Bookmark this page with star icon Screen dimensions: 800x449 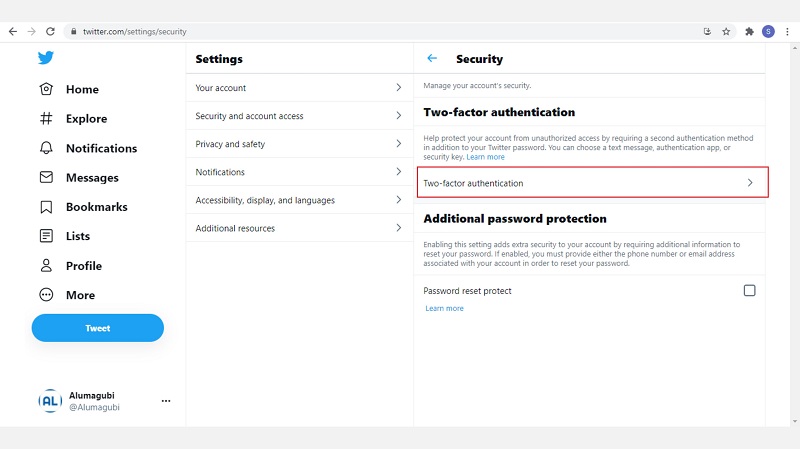(727, 31)
